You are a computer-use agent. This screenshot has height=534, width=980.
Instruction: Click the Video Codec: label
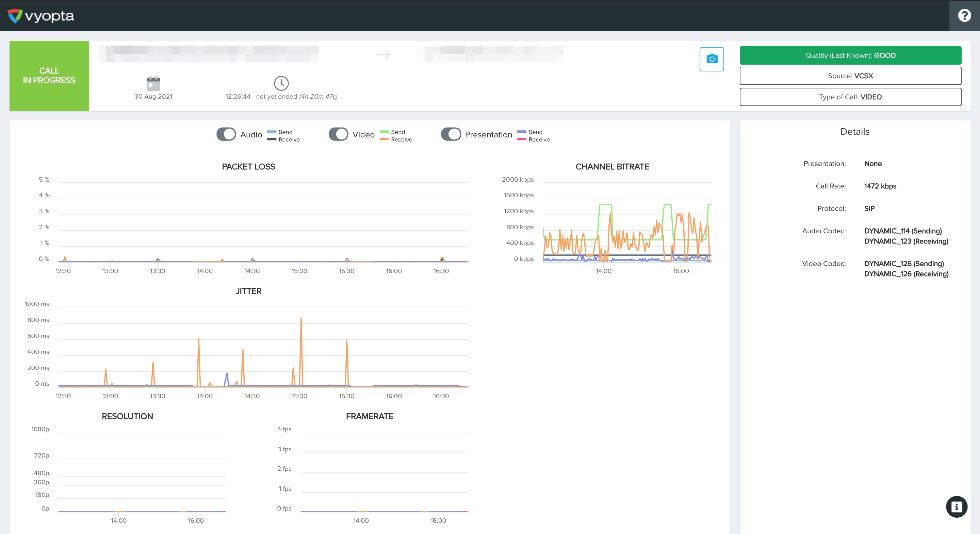pyautogui.click(x=823, y=264)
